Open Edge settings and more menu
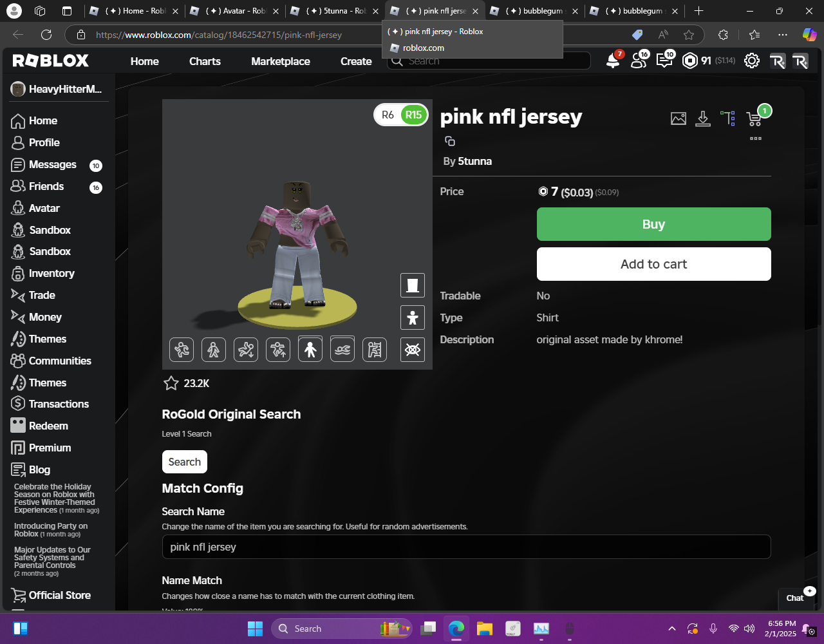Screen dimensions: 824x644 pyautogui.click(x=782, y=35)
